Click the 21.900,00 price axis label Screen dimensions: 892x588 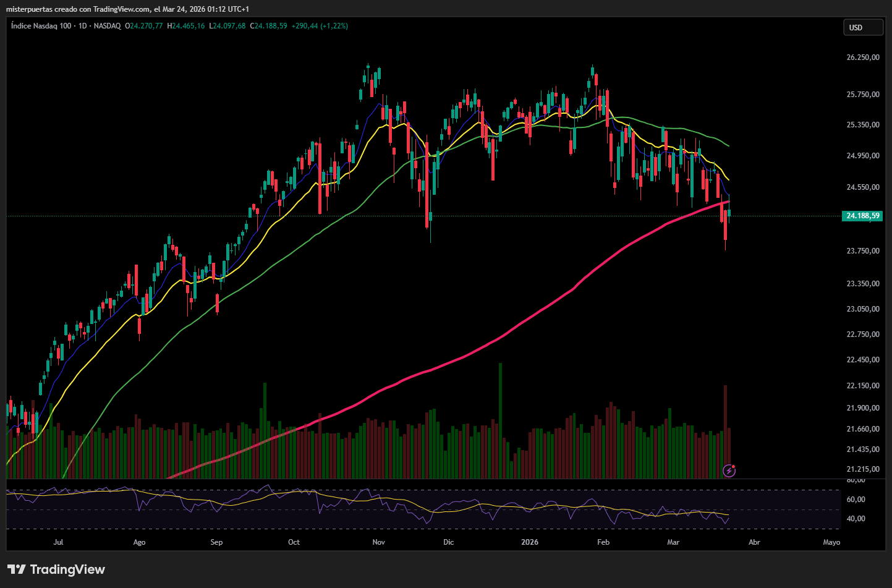pos(863,408)
